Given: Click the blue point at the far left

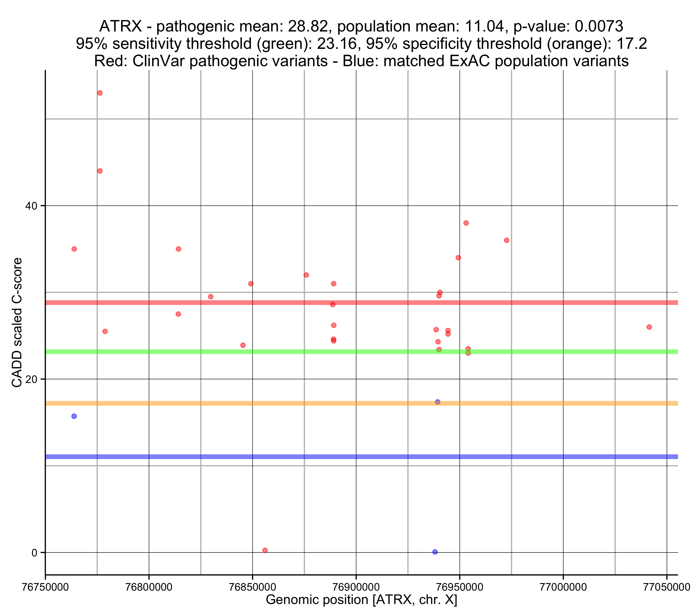Looking at the screenshot, I should pyautogui.click(x=74, y=416).
